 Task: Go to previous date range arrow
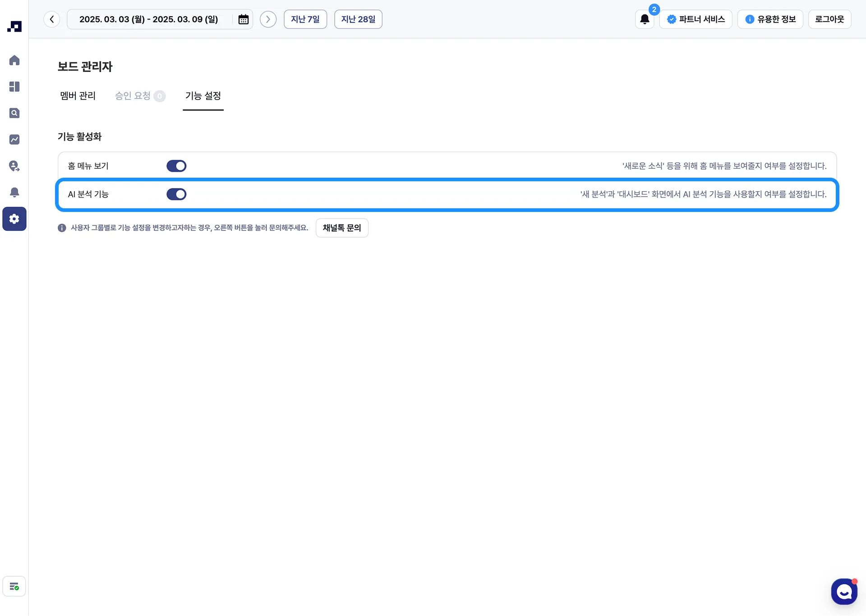[52, 19]
